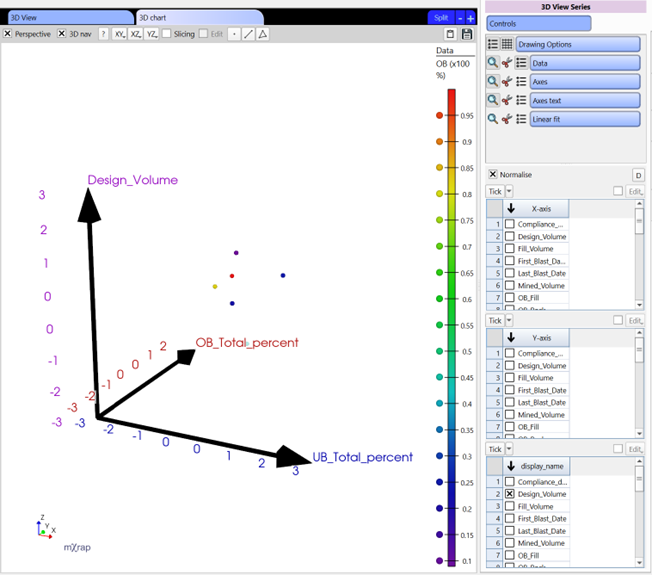Screen dimensions: 652x575
Task: Open the XY view dropdown
Action: (121, 34)
